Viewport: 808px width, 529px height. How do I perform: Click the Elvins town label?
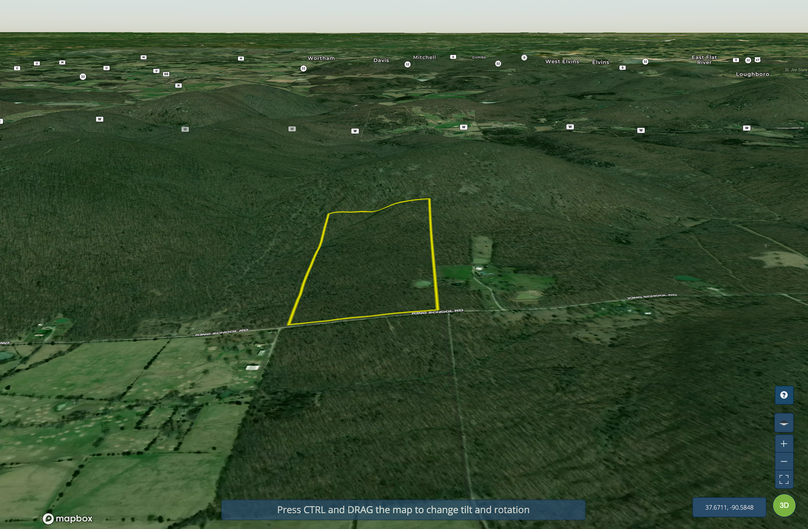(600, 62)
